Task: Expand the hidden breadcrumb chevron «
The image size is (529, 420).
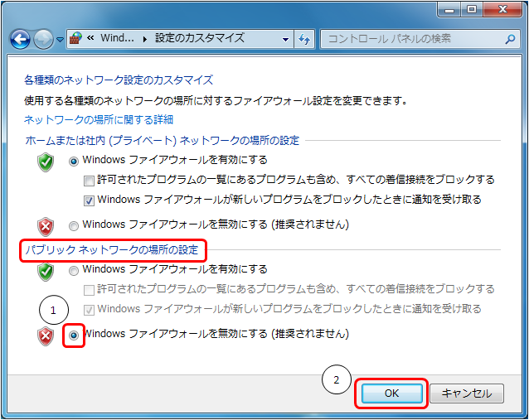Action: pyautogui.click(x=90, y=38)
